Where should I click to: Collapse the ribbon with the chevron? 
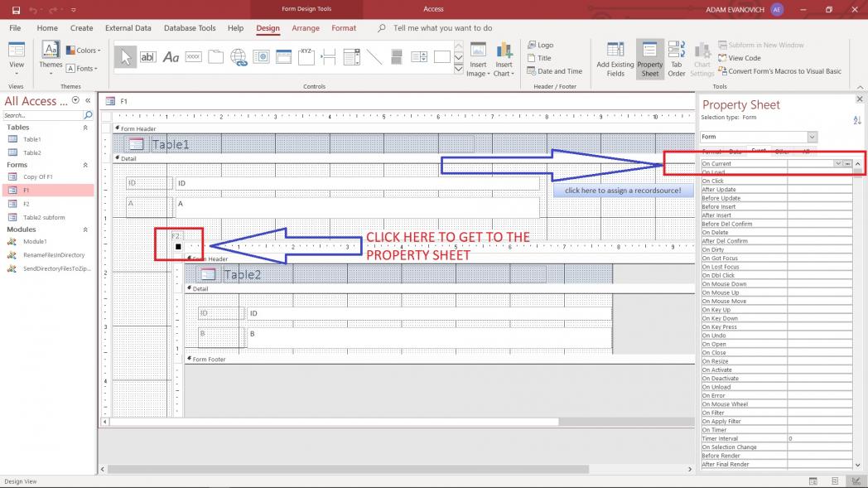[x=860, y=87]
